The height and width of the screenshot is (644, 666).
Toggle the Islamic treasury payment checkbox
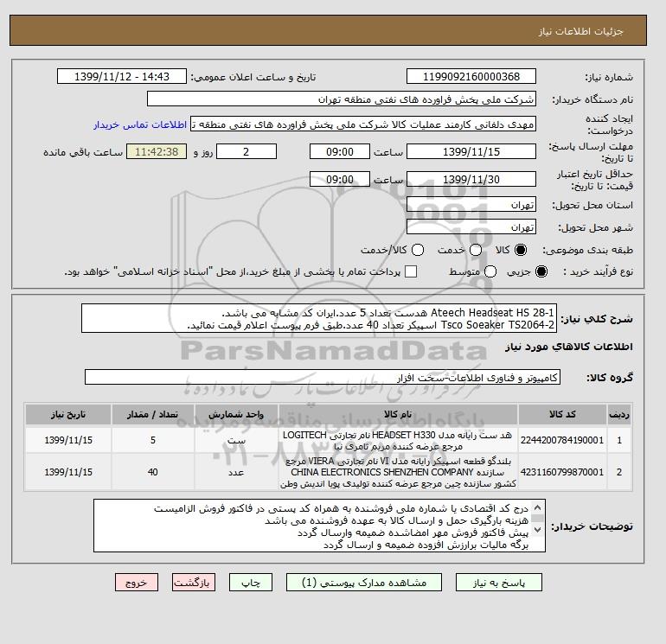point(411,271)
